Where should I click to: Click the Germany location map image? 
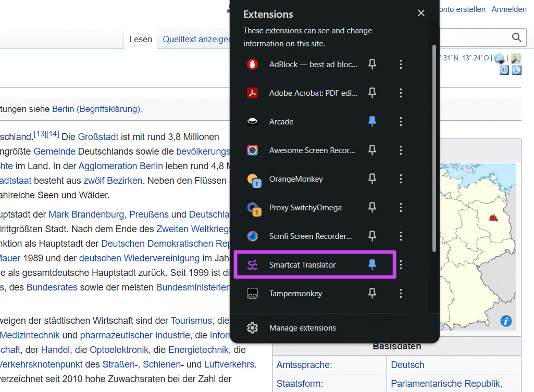point(477,247)
